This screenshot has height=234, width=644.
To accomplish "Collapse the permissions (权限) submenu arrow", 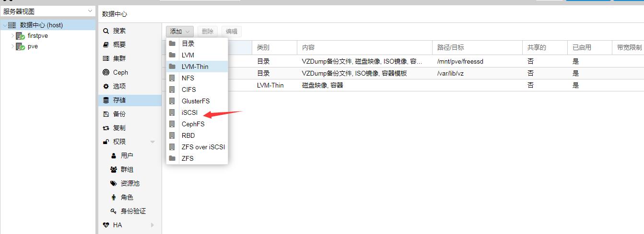I will [152, 142].
